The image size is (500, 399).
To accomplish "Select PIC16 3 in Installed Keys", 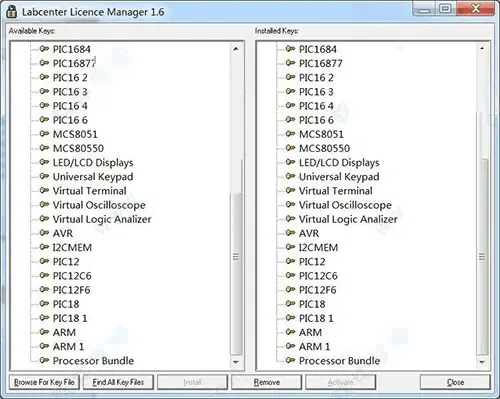I will pos(316,92).
